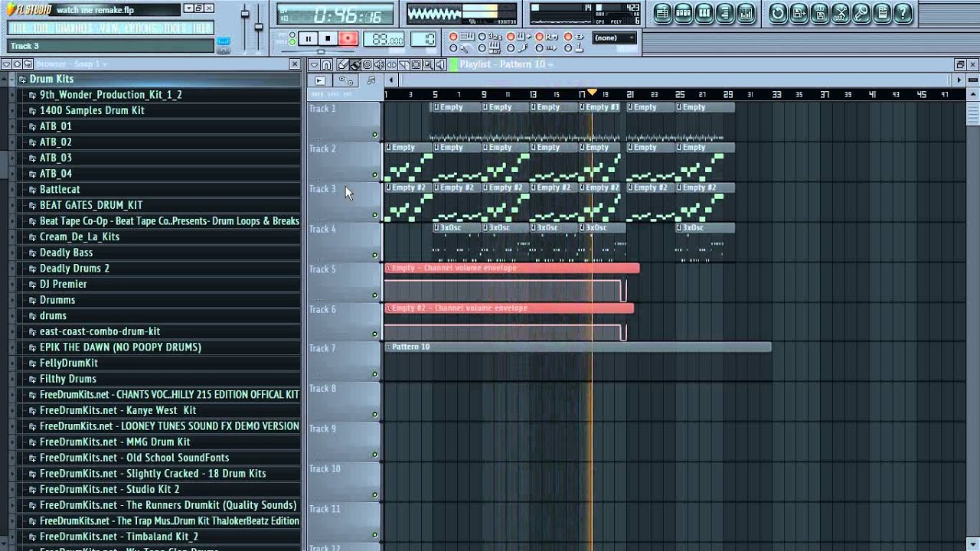Screen dimensions: 980x551
Task: Open the (none) snap dropdown
Action: click(615, 37)
